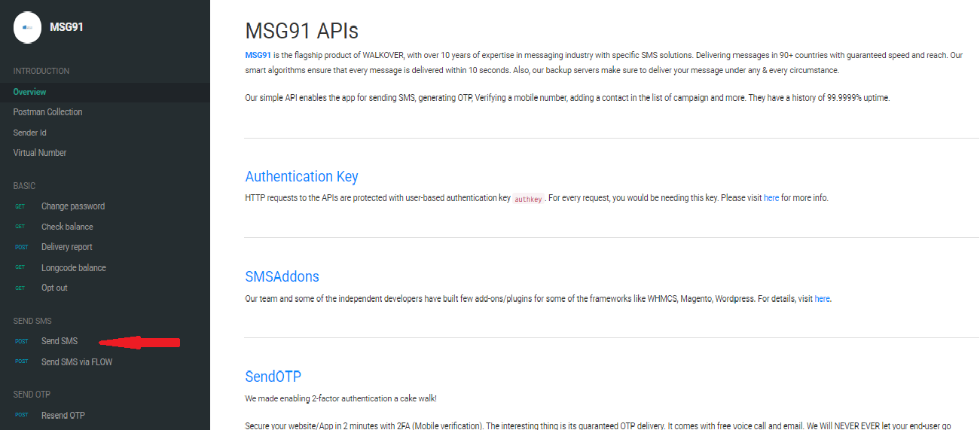Screen dimensions: 980x430
Task: Select Resend OTP endpoint
Action: (63, 416)
